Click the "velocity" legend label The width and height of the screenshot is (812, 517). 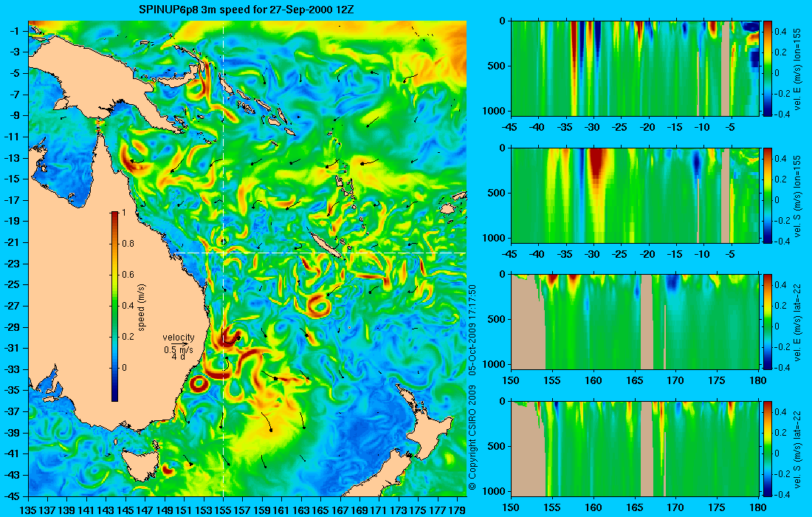click(178, 338)
